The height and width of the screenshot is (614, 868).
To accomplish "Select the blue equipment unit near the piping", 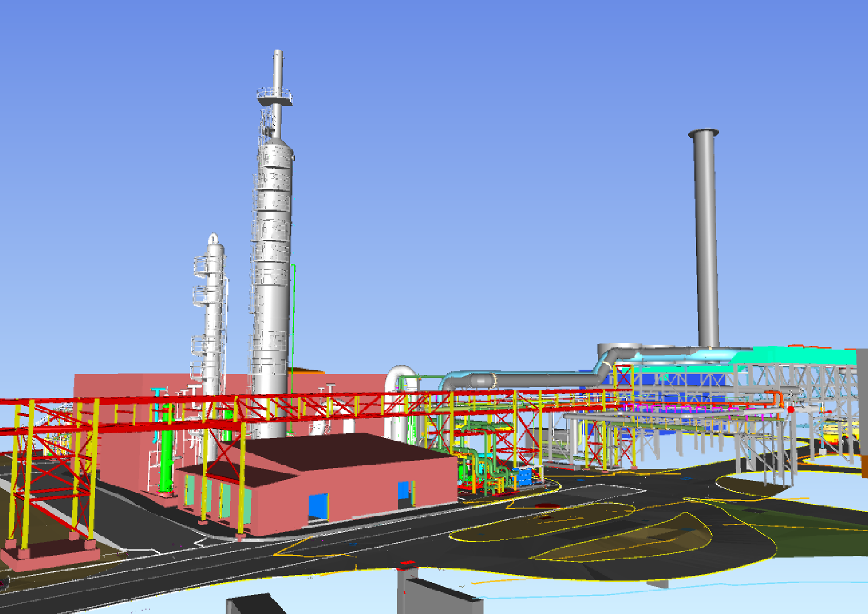I will (524, 475).
